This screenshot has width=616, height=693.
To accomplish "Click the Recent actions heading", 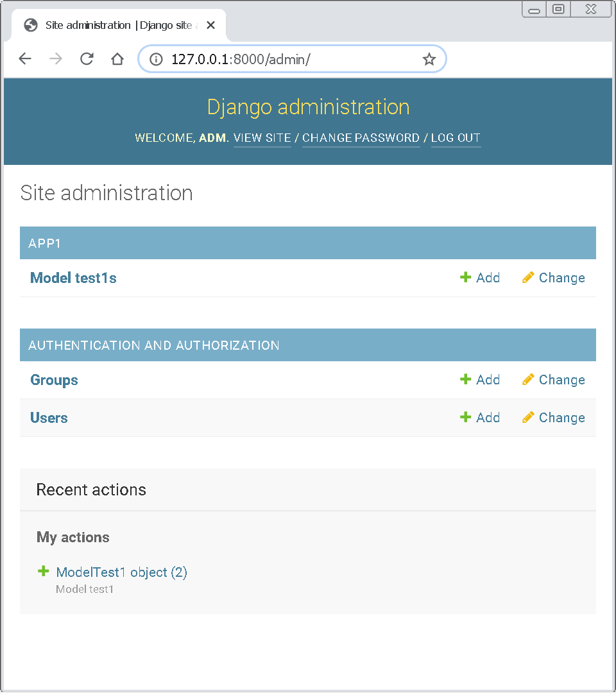I will click(x=91, y=490).
